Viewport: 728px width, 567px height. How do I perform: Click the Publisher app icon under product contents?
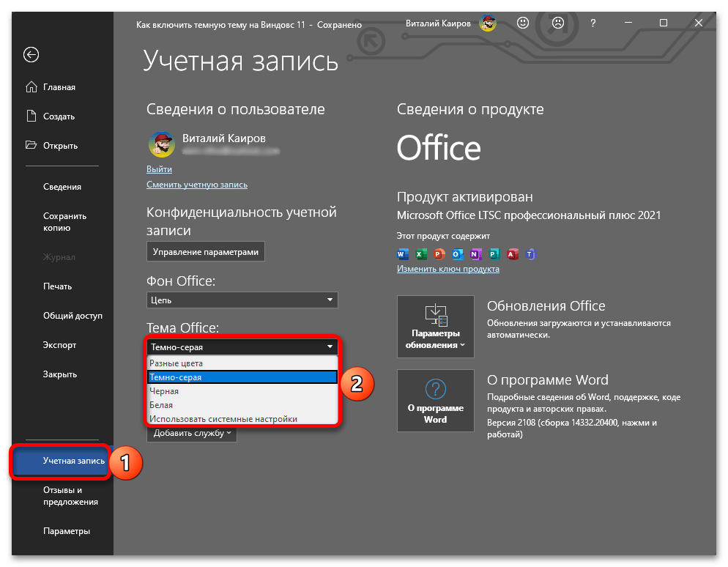point(494,254)
